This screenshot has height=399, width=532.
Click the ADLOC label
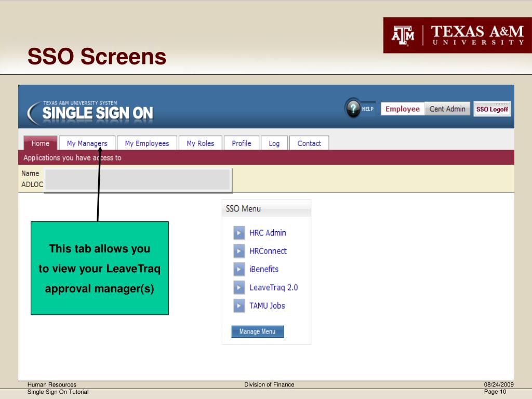(32, 184)
